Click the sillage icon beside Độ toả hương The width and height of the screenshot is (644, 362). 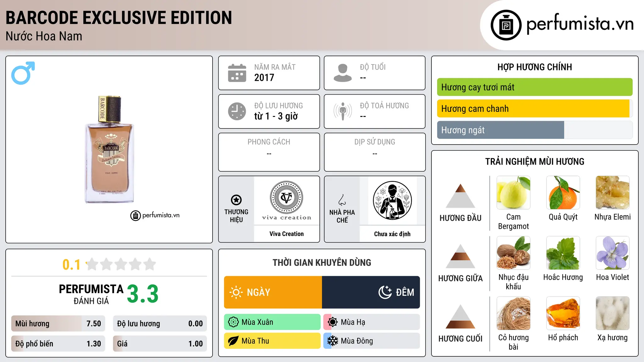point(343,111)
